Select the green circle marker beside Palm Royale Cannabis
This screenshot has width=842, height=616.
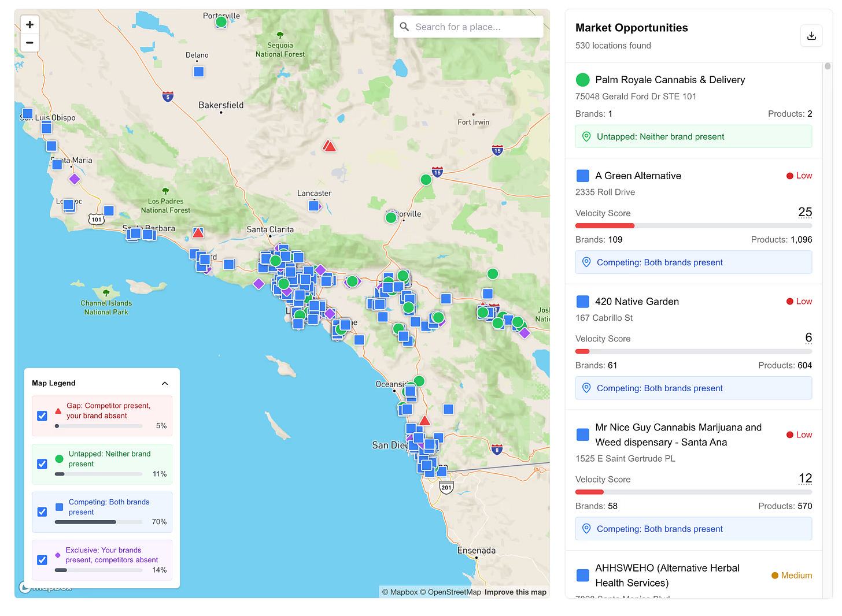point(582,80)
